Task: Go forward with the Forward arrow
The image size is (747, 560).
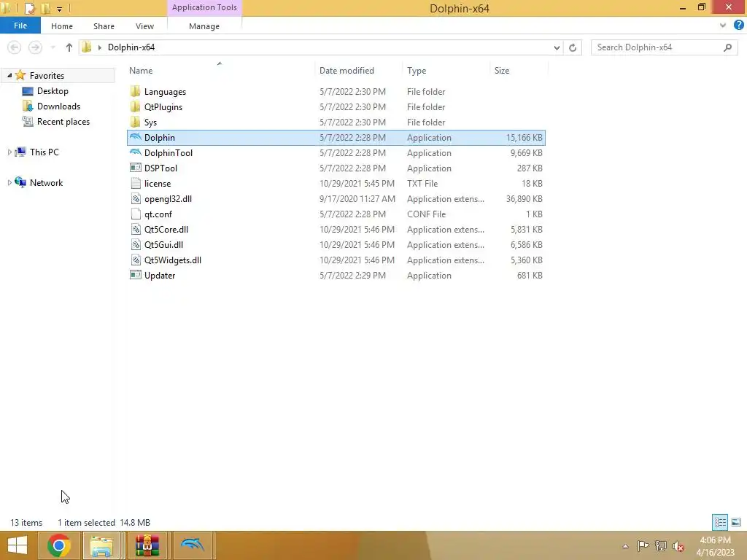Action: 35,47
